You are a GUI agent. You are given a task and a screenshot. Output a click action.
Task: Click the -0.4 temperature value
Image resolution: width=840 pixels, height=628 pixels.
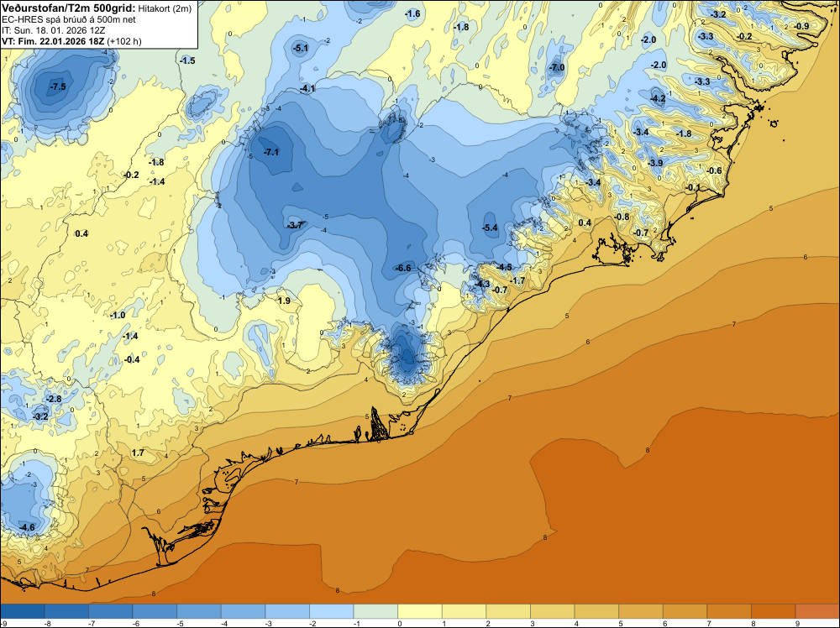point(132,359)
